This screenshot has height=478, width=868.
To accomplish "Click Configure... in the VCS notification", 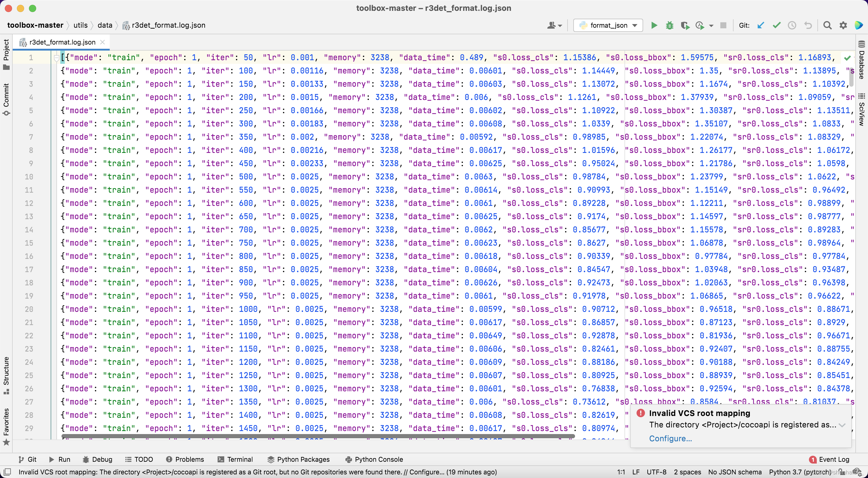I will pos(670,438).
